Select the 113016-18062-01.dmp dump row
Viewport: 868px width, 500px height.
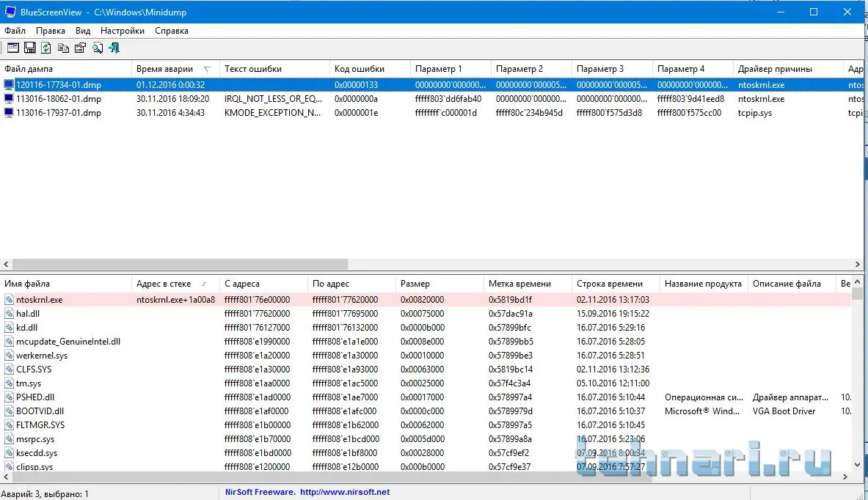[59, 99]
